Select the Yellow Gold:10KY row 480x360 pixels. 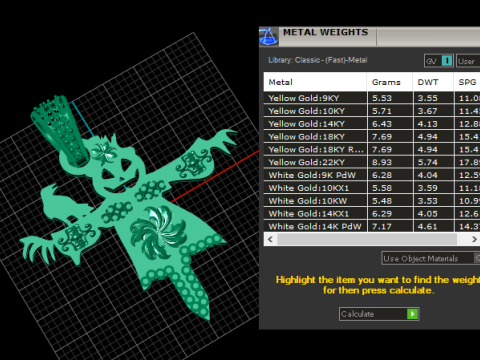[x=372, y=111]
